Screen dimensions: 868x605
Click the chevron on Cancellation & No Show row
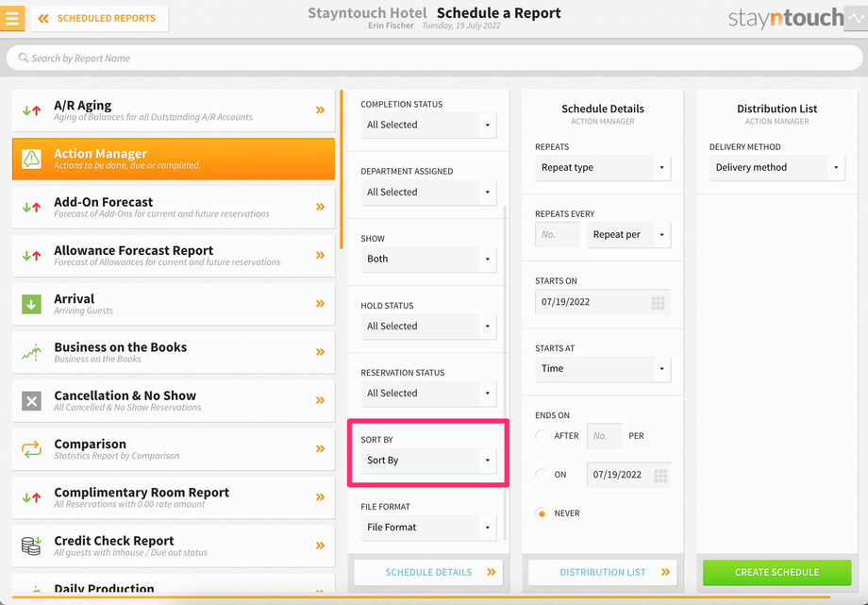(x=320, y=400)
